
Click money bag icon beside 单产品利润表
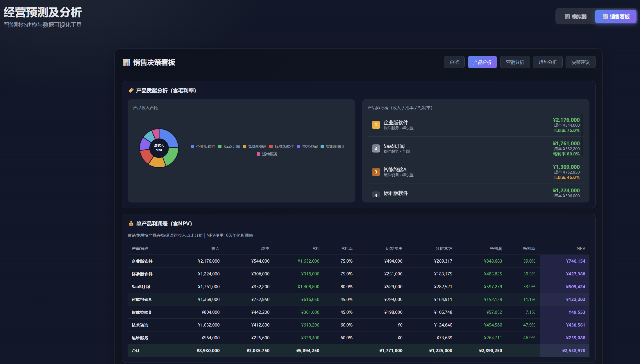[x=131, y=224]
